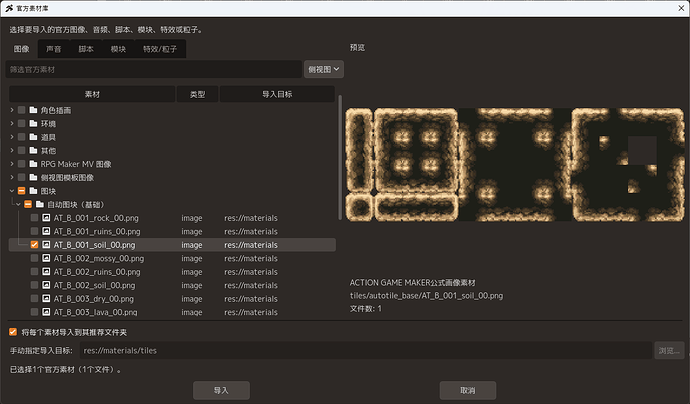
Task: Switch to the 声音 tab
Action: coord(54,49)
